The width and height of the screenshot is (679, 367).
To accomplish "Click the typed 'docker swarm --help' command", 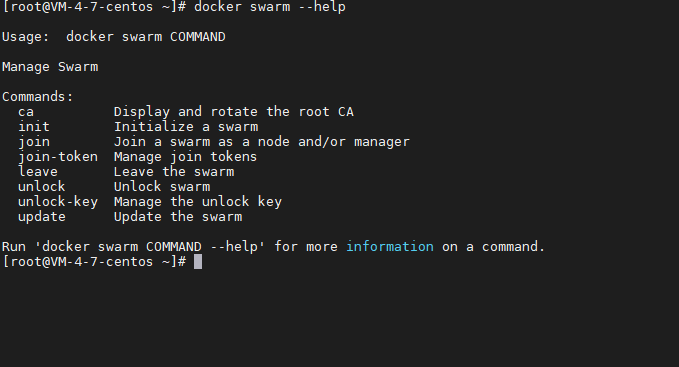I will (x=270, y=7).
